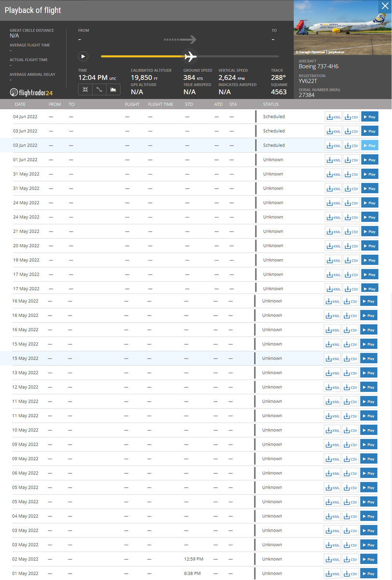Viewport: 392px width, 580px height.
Task: Download KML for 06 May 2022 flight
Action: (333, 473)
